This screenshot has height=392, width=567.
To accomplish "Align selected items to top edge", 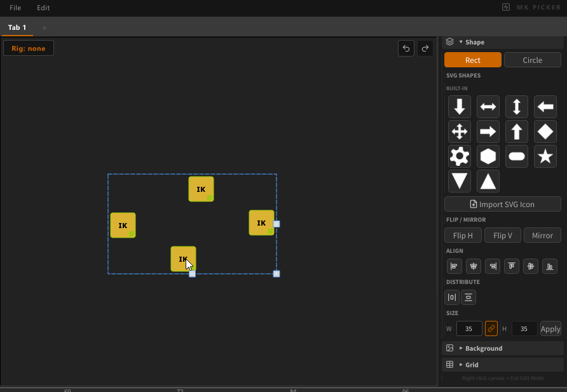I will point(512,266).
